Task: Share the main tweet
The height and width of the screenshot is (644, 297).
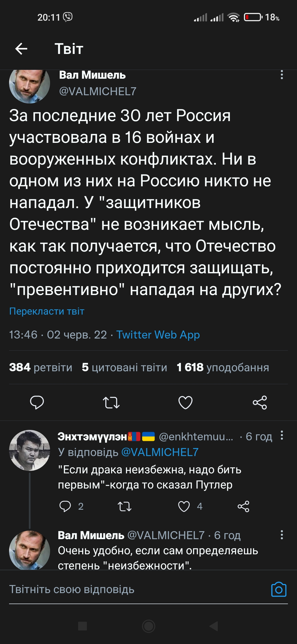Action: (260, 402)
